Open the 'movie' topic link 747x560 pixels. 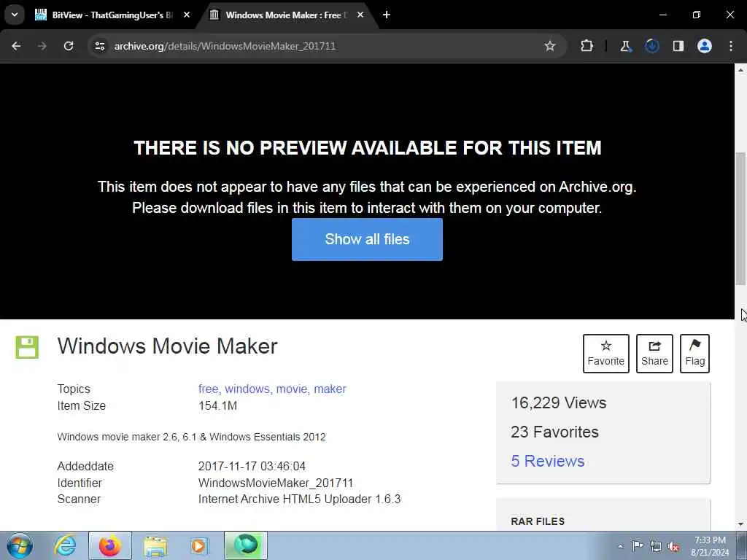click(292, 389)
